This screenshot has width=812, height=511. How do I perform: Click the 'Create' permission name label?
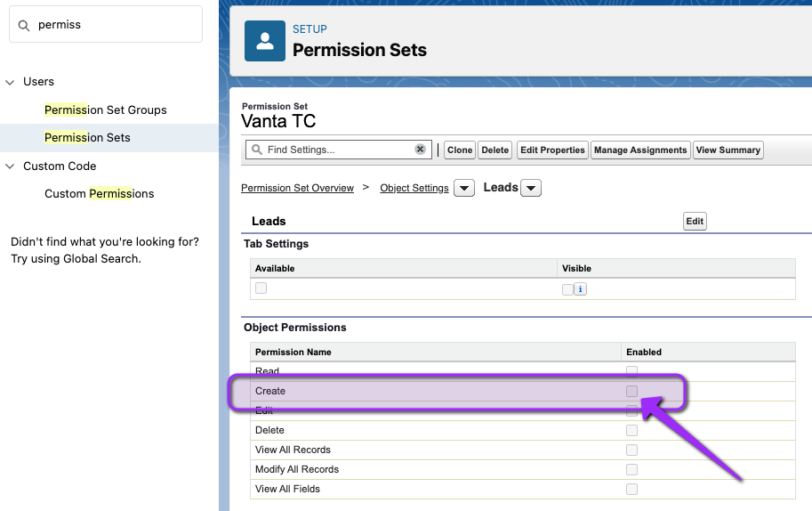point(270,391)
